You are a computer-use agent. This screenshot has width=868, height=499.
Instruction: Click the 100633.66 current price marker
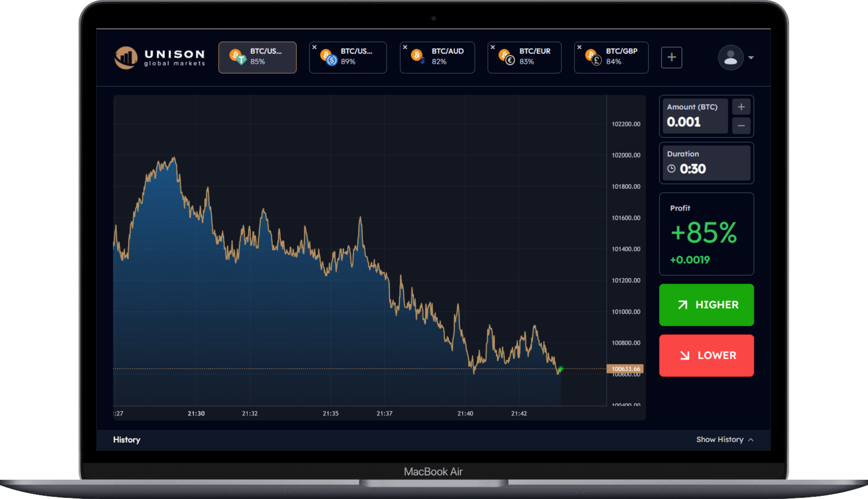(x=625, y=369)
